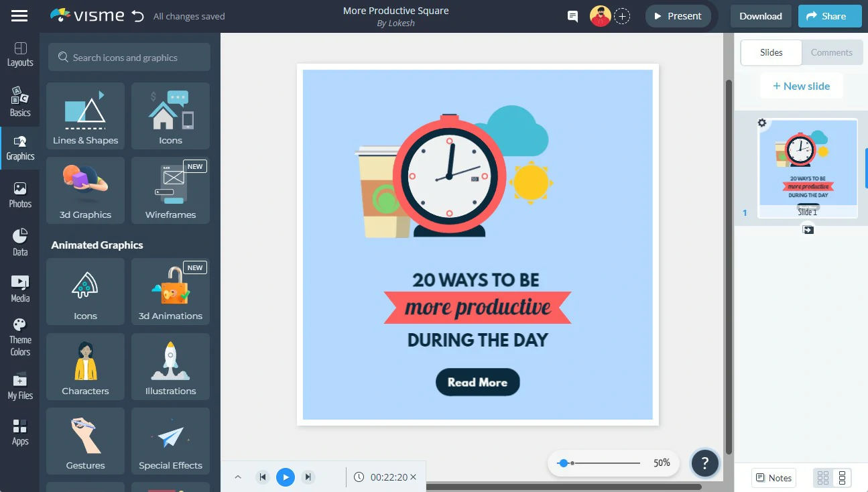Click the Visme logo
The image size is (868, 492).
point(87,15)
